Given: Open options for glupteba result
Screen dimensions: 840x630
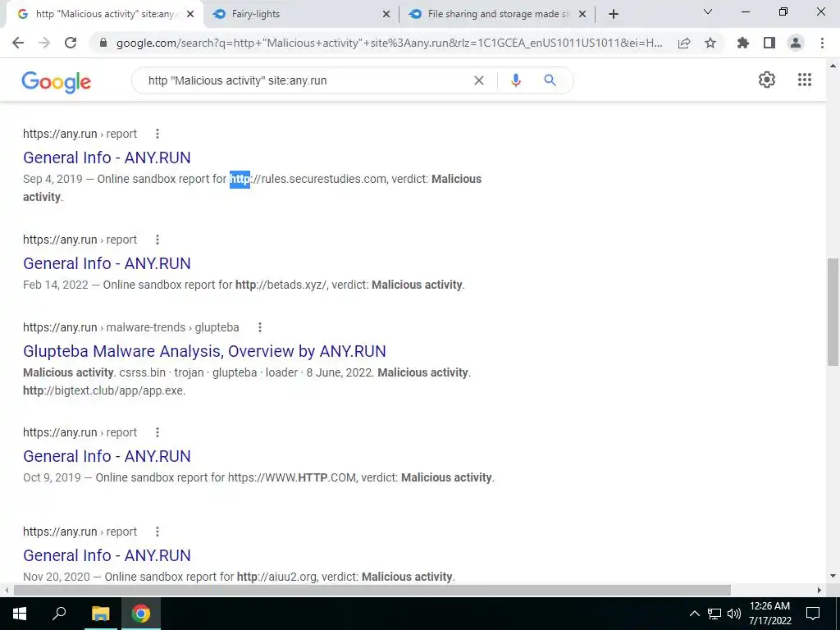Looking at the screenshot, I should (x=259, y=327).
